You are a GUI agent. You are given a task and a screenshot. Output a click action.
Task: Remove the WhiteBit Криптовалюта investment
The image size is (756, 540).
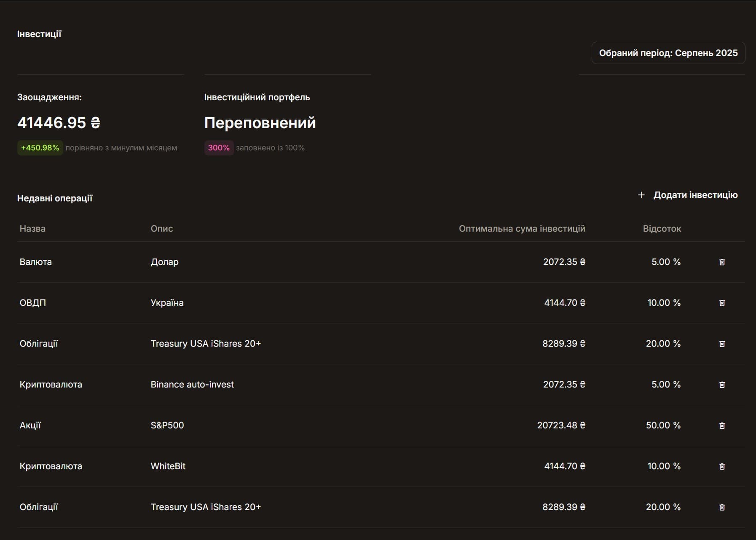pyautogui.click(x=722, y=466)
